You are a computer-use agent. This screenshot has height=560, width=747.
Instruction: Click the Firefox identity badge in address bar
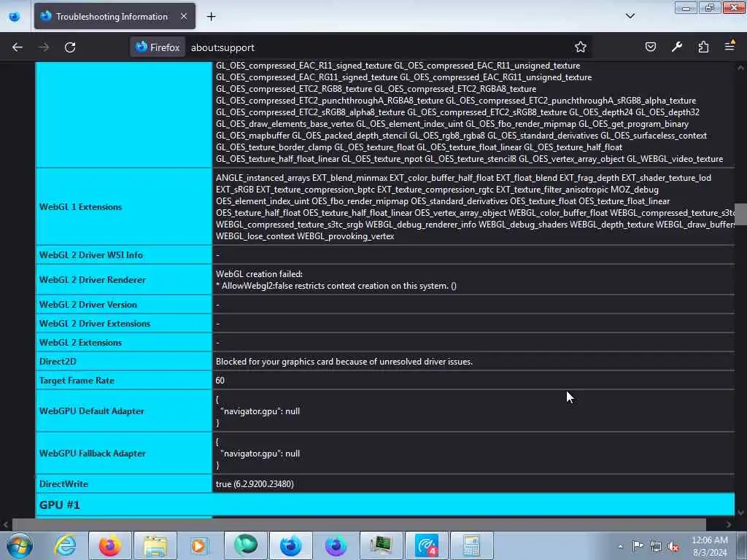(x=158, y=47)
